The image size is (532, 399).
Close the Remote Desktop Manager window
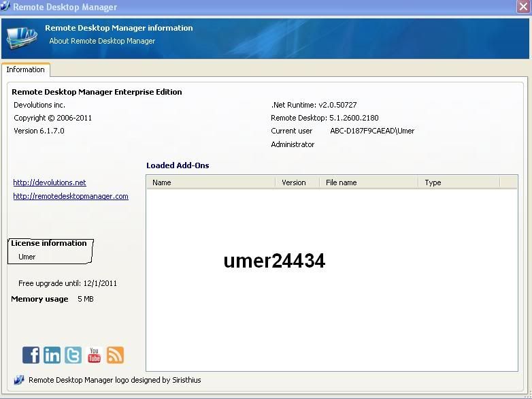(522, 7)
